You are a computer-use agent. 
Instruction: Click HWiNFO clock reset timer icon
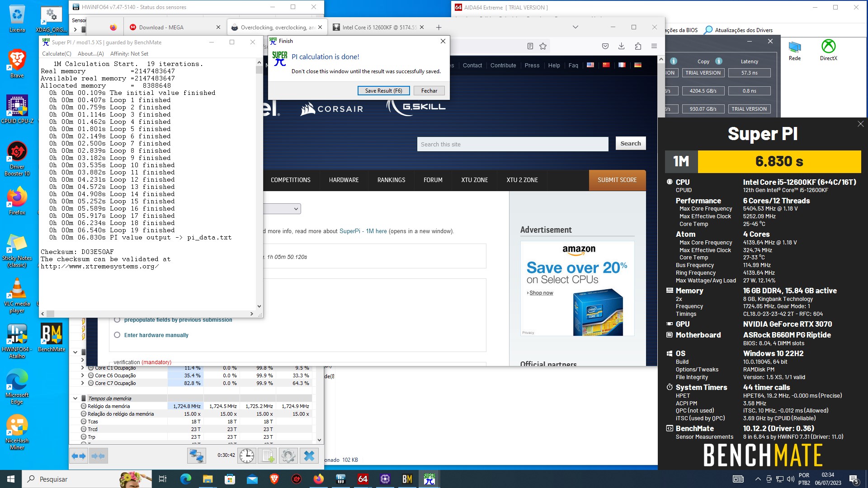click(x=247, y=456)
